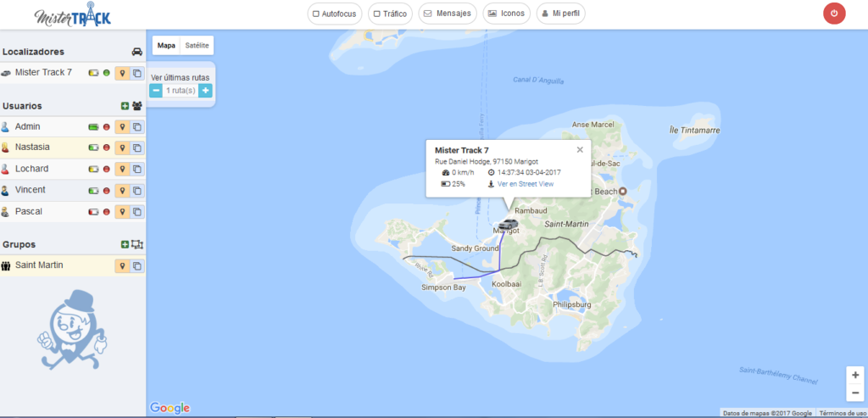Click the group layout icon beside Grupos
The width and height of the screenshot is (868, 418).
tap(136, 244)
